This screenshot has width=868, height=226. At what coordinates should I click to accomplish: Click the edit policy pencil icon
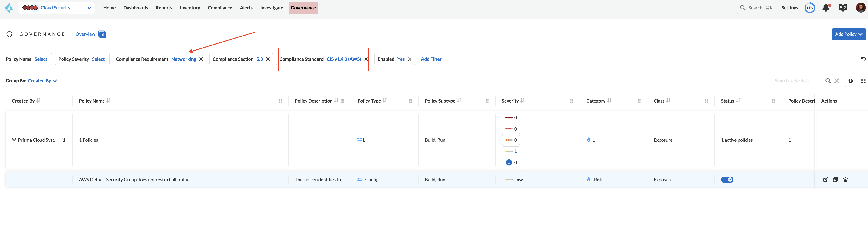point(825,180)
